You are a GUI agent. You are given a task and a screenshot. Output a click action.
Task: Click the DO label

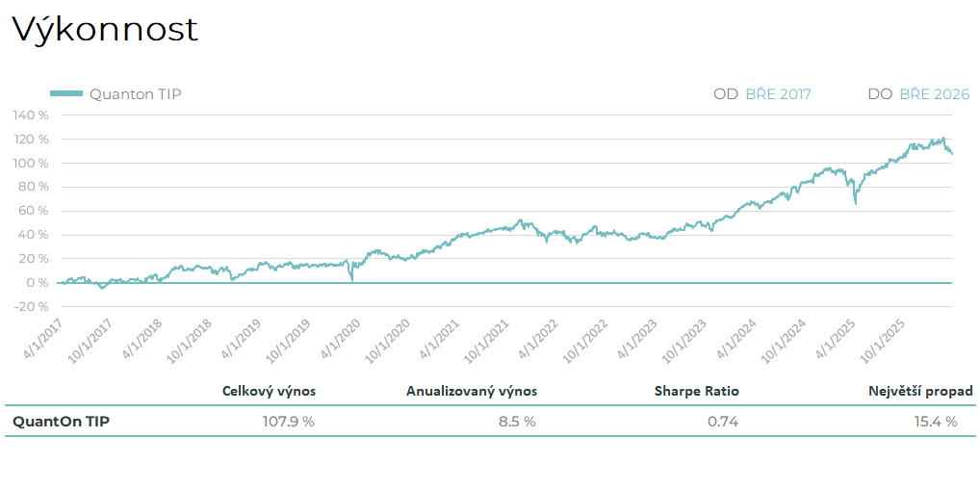(x=880, y=93)
